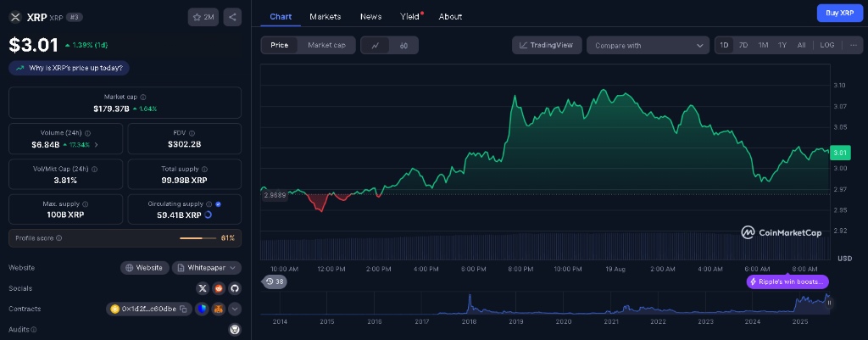This screenshot has height=340, width=868.
Task: Click the 2.9689 opening price label
Action: coord(275,195)
